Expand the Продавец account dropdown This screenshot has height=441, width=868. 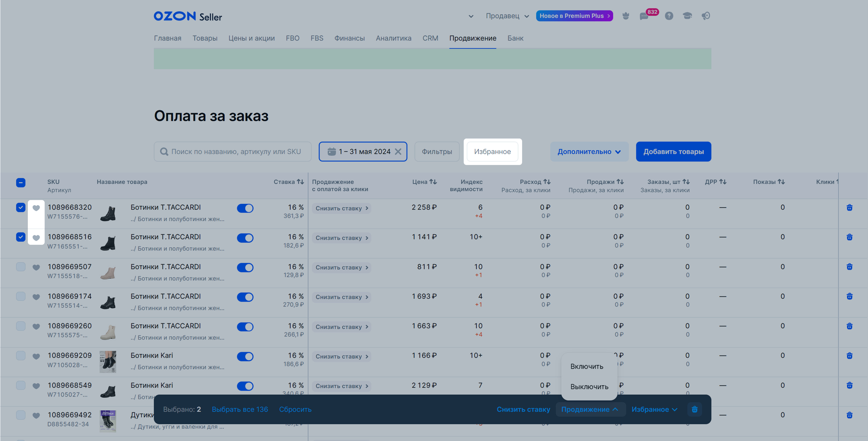pyautogui.click(x=507, y=16)
